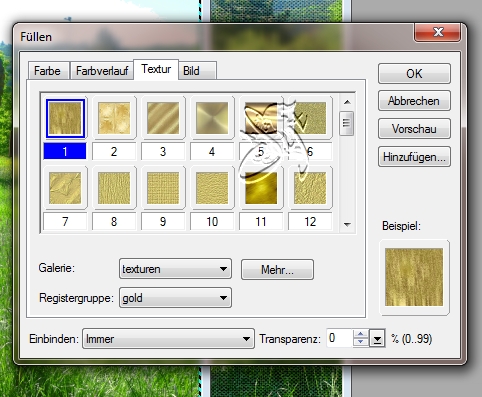Click texture number label 2

pos(114,151)
